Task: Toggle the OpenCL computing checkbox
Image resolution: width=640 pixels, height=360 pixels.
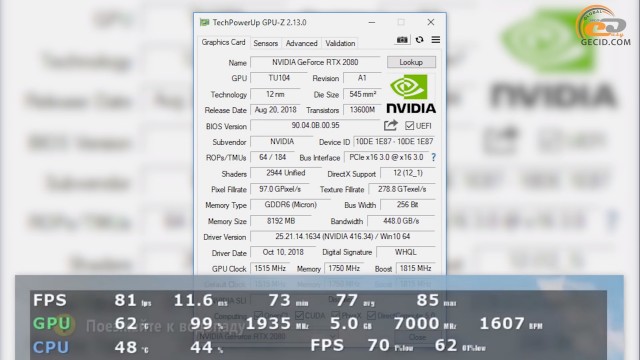Action: click(258, 316)
